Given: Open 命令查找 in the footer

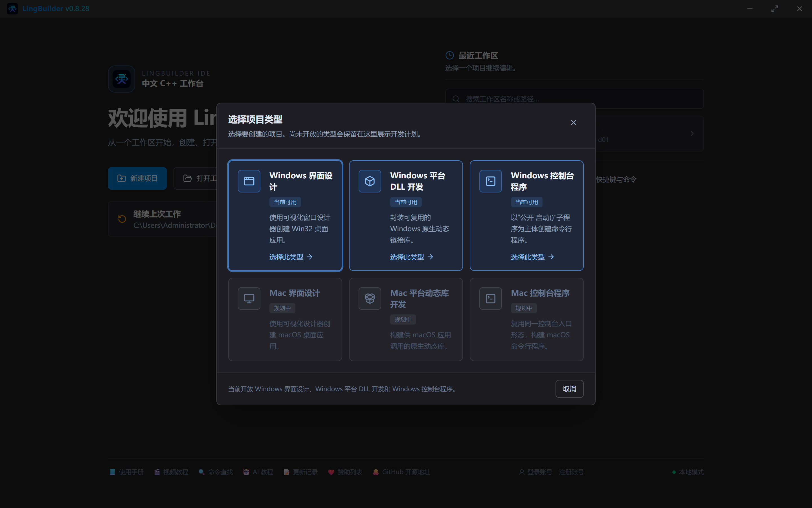Looking at the screenshot, I should click(x=216, y=472).
